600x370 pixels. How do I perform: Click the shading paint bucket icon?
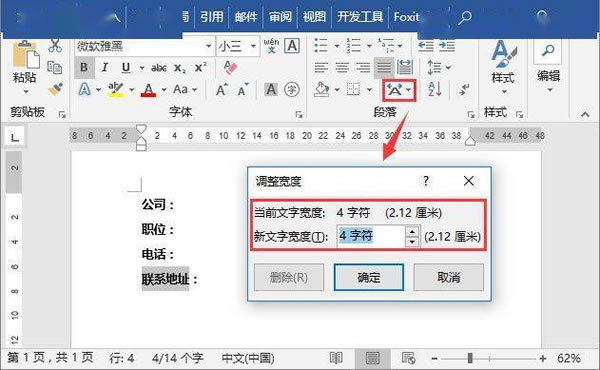tap(322, 90)
